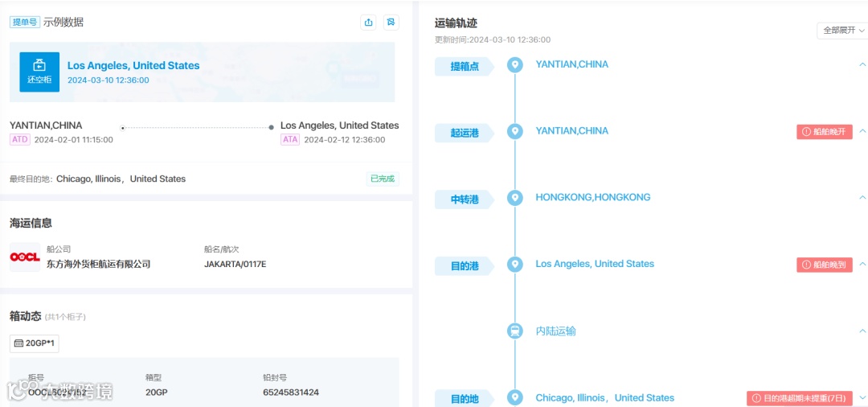Click the 内陆运输 train icon

click(515, 331)
